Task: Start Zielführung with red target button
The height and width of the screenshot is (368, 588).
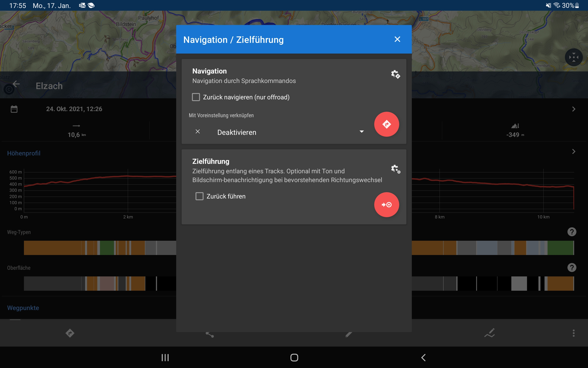Action: 386,205
